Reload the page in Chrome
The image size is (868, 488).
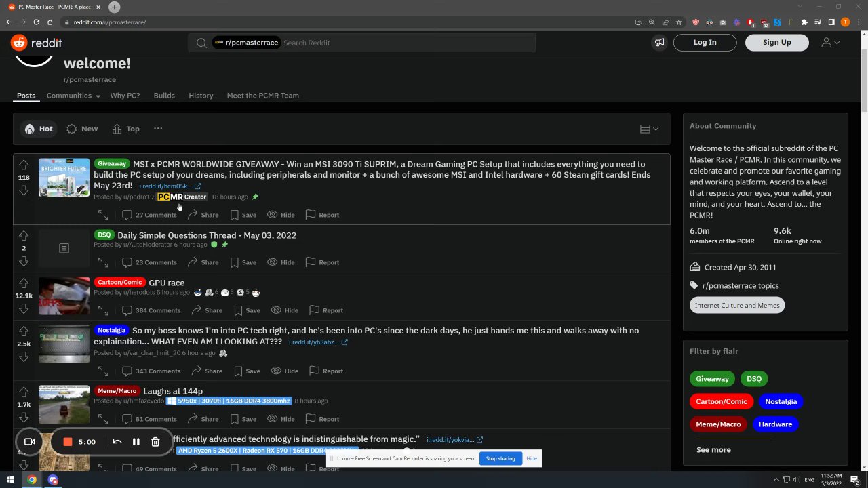pyautogui.click(x=36, y=22)
